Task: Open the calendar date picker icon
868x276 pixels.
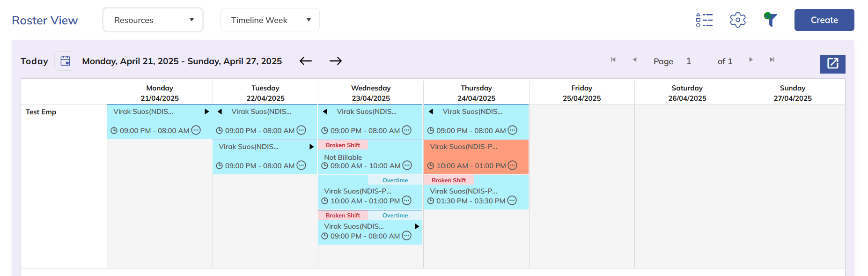Action: [x=66, y=61]
